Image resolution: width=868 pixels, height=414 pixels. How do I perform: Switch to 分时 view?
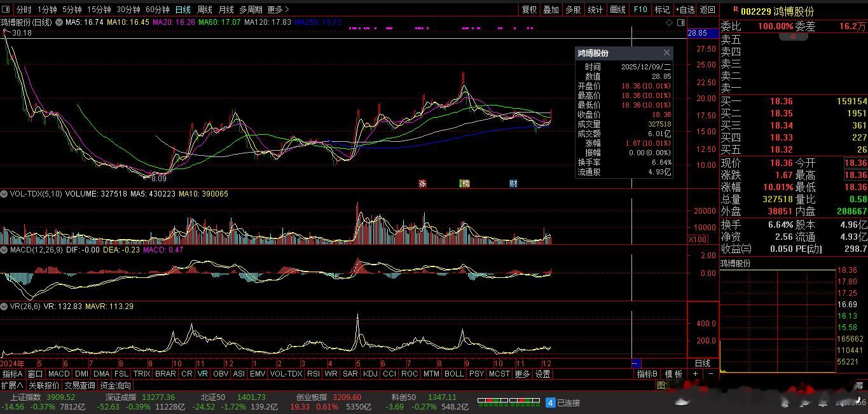[24, 10]
